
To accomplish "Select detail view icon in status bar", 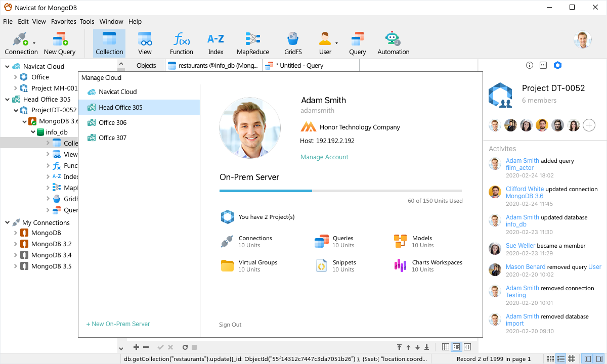I will (561, 358).
